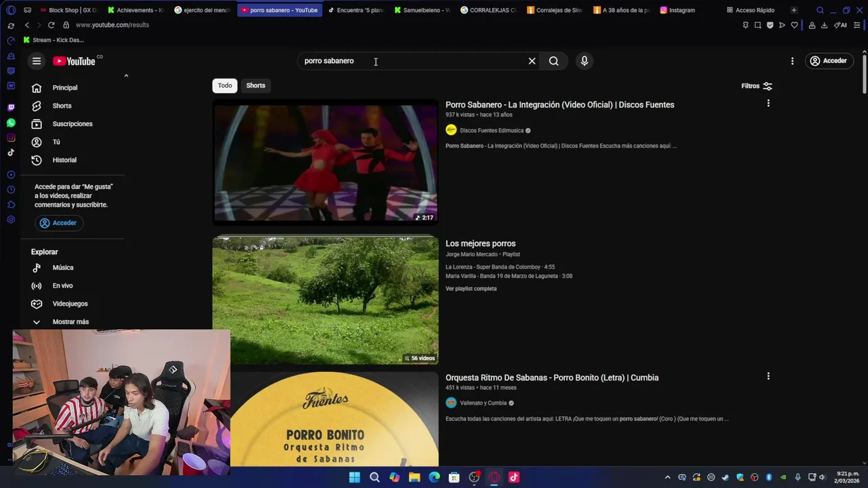This screenshot has width=868, height=488.
Task: Click the Los mejores porros title
Action: tap(481, 243)
